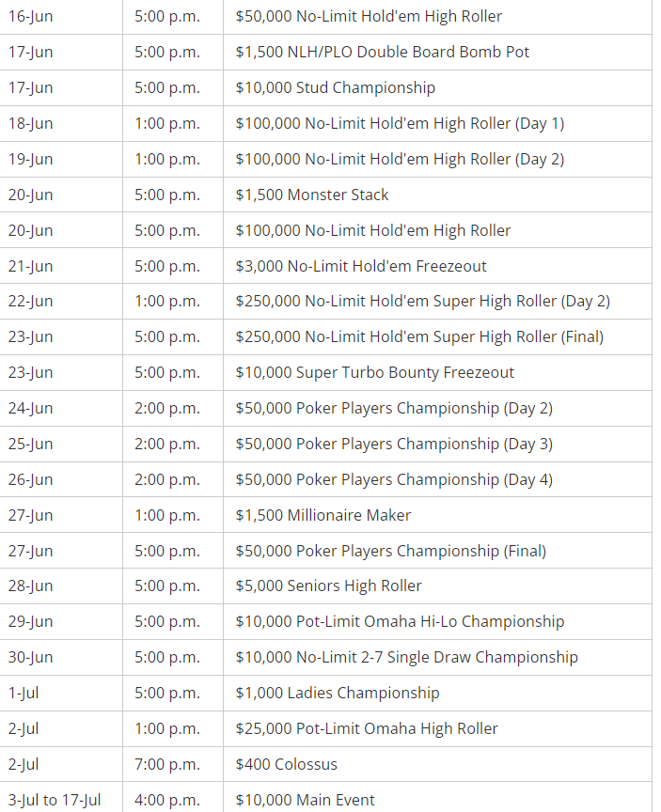Select $10,000 No-Limit 2-7 Single Draw Championship
The image size is (661, 812).
tap(406, 658)
